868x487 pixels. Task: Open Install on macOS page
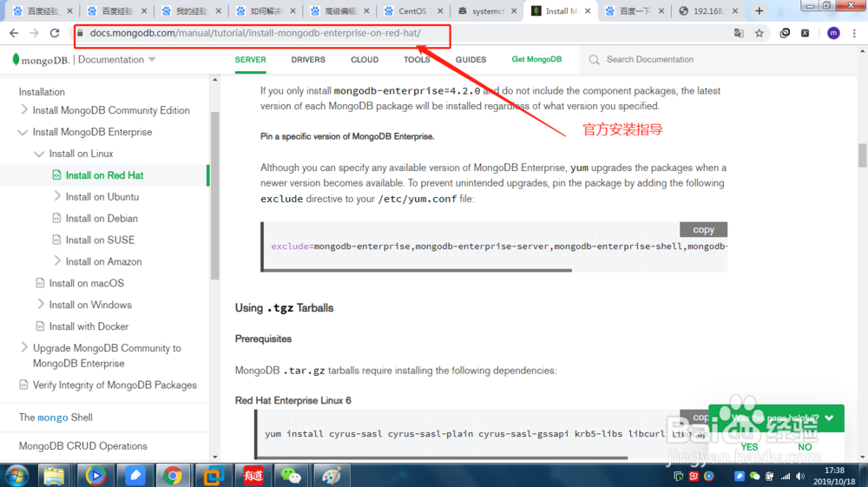coord(86,283)
